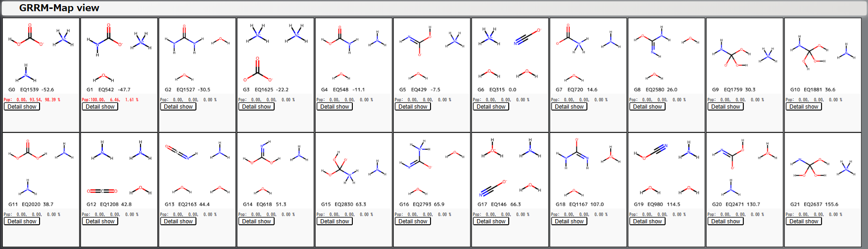Click the G7 EQ720 structure image
Screen dimensions: 868x249
(588, 52)
